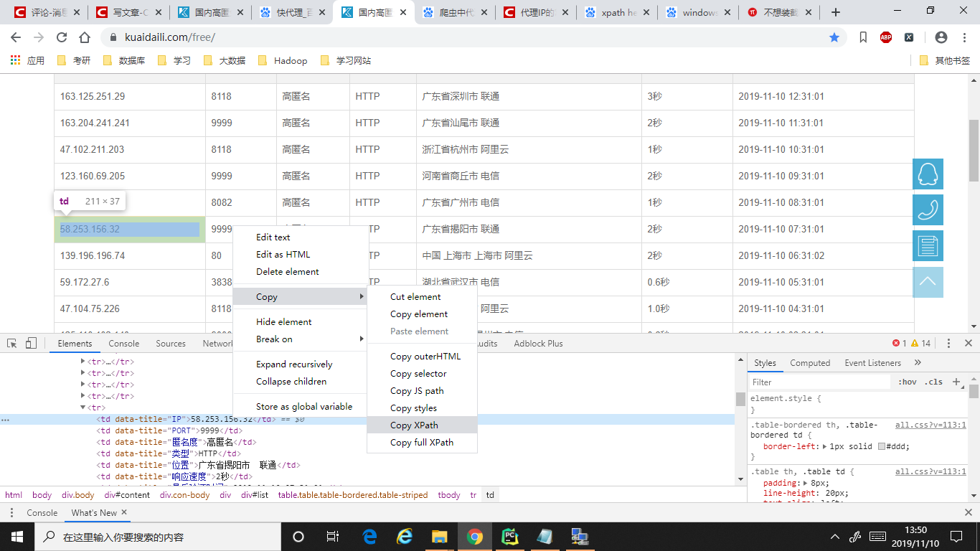The width and height of the screenshot is (980, 551).
Task: Click the Styles filter input
Action: (820, 382)
